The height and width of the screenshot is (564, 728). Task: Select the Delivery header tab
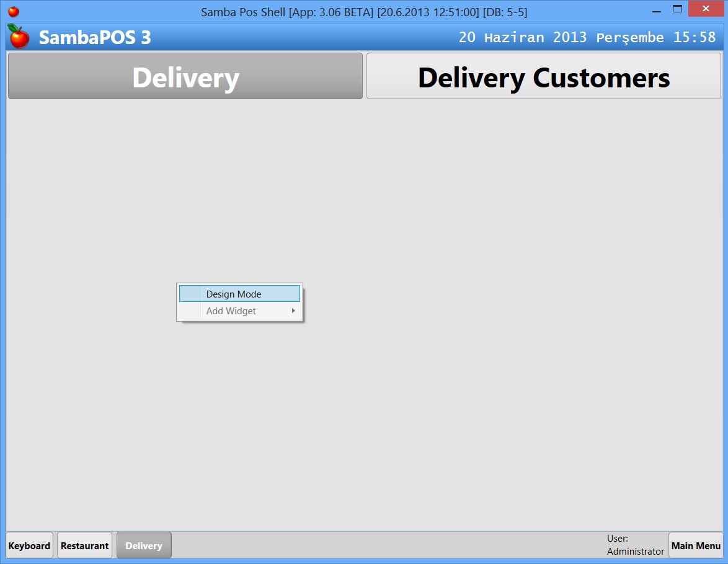(185, 76)
